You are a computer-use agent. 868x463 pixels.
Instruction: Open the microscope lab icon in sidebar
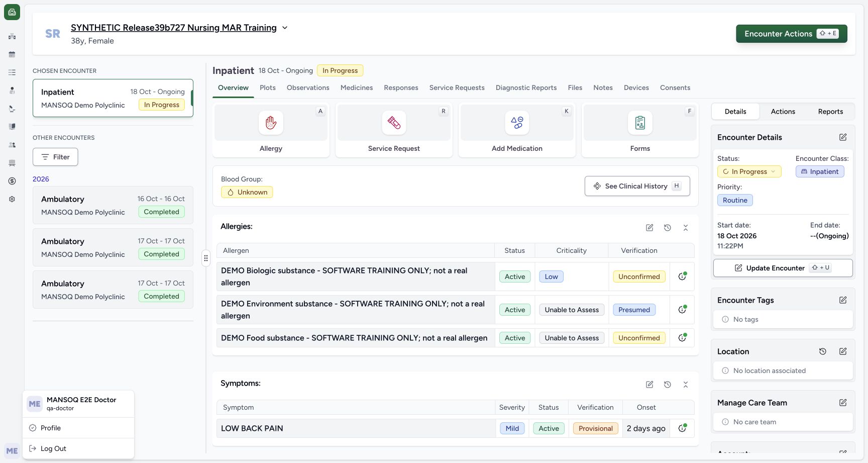pyautogui.click(x=12, y=109)
